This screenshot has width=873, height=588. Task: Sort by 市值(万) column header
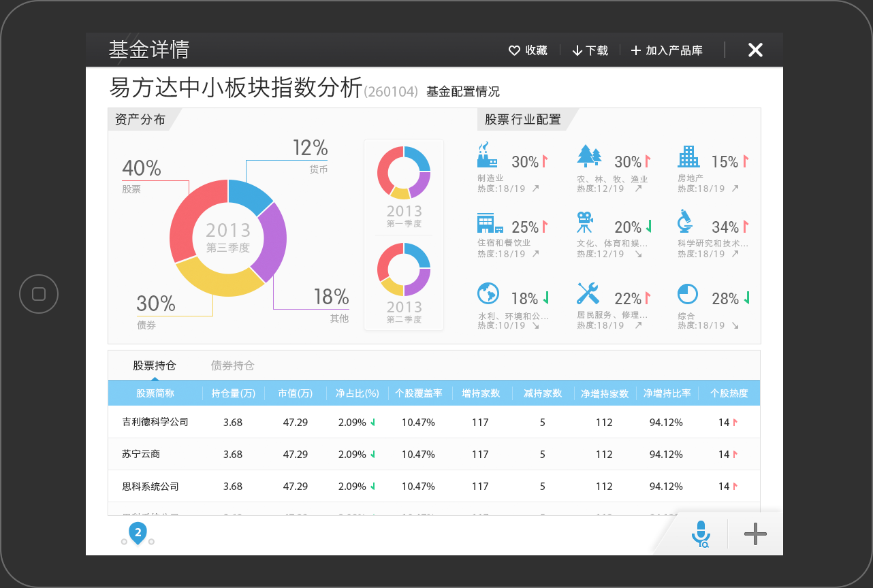pos(296,393)
